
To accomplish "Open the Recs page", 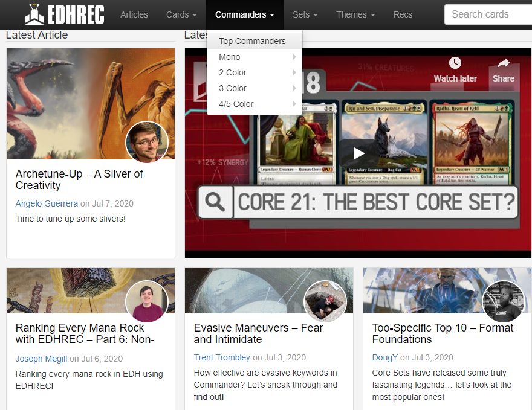I will click(403, 14).
